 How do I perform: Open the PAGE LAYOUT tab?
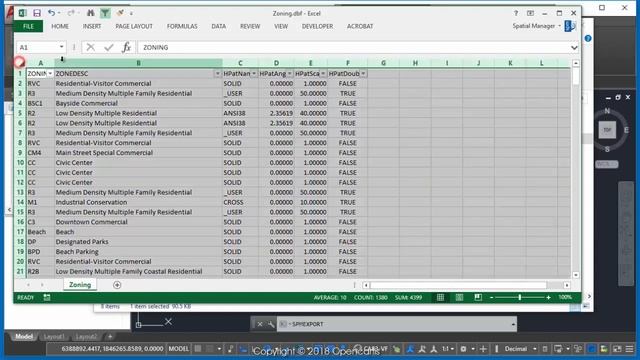134,26
